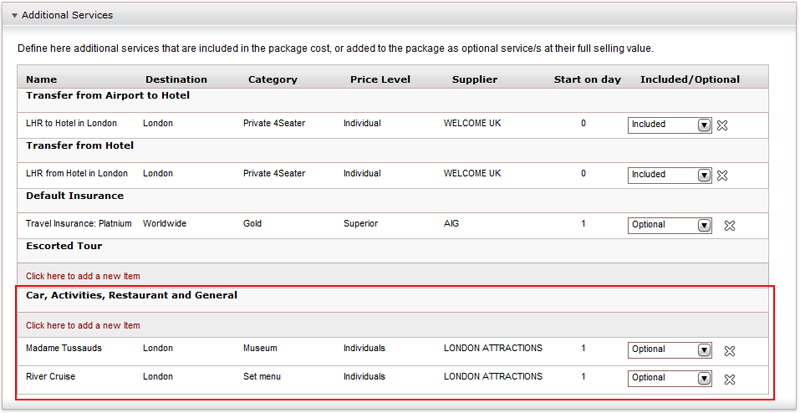Open Optional dropdown for Travel Insurance
The image size is (800, 413).
coord(669,225)
